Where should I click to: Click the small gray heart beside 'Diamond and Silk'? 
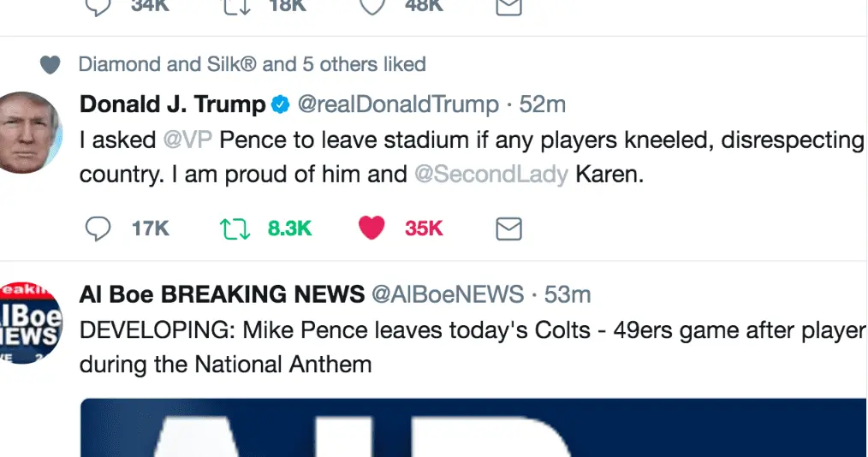51,65
